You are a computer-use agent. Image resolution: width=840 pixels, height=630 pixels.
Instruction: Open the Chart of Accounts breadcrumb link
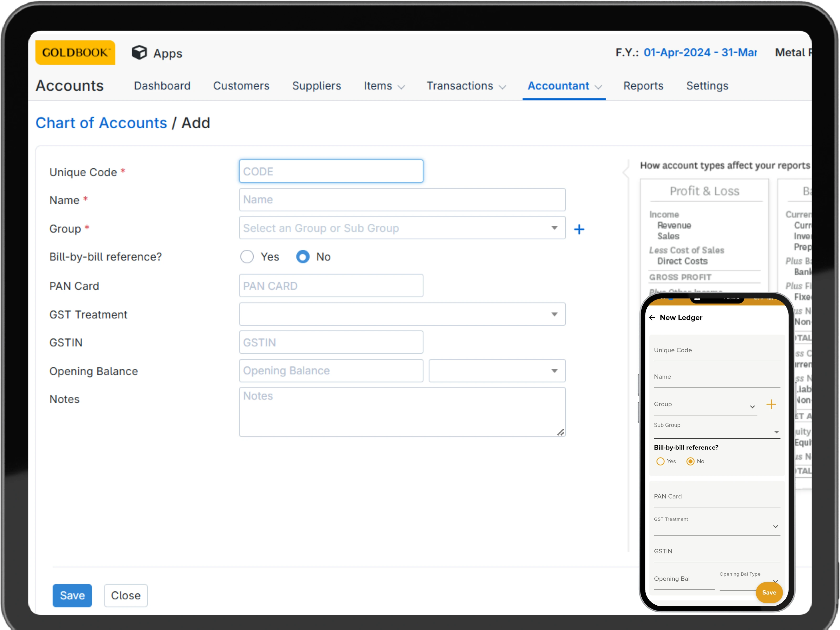coord(101,123)
